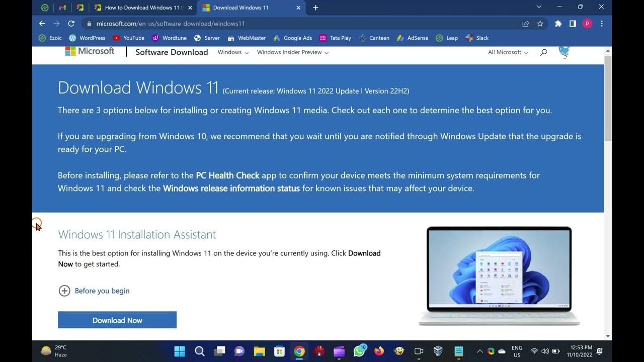
Task: Open the Tata Play bookmark
Action: (335, 38)
